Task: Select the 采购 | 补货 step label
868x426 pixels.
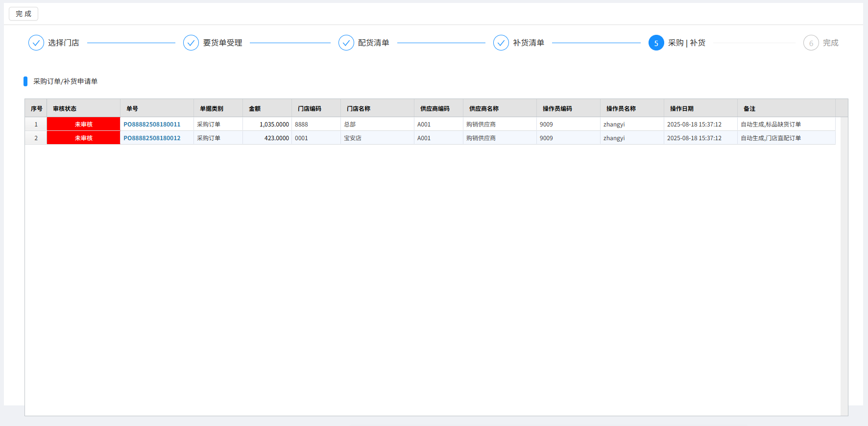Action: coord(687,43)
